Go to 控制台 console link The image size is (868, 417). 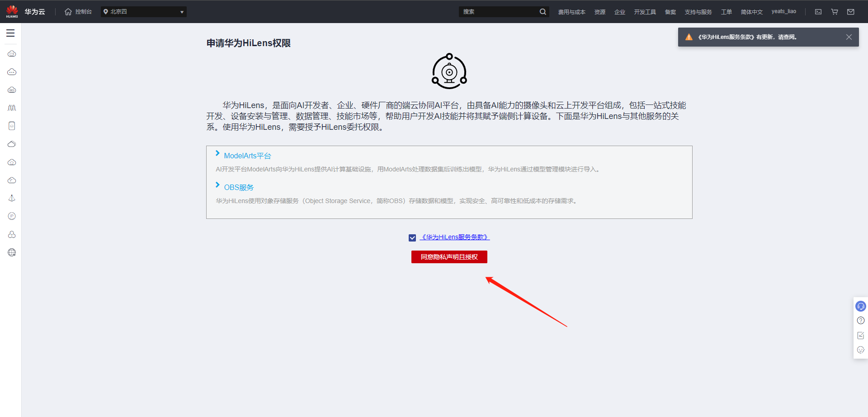[x=84, y=12]
